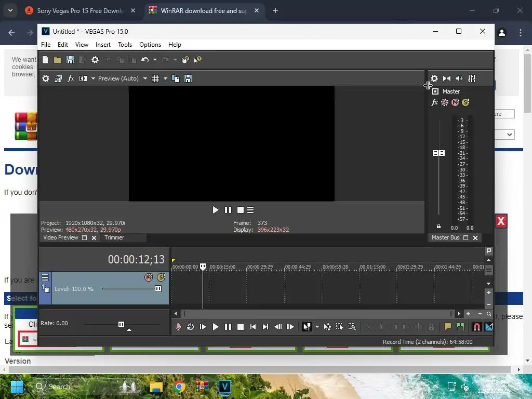The width and height of the screenshot is (532, 399).
Task: Open the undo history dropdown arrow
Action: pyautogui.click(x=155, y=60)
